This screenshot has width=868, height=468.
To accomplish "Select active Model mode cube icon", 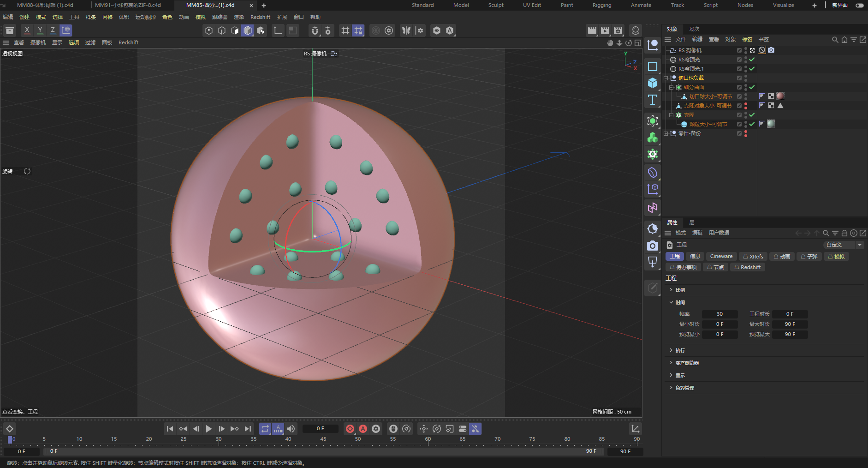I will (248, 30).
